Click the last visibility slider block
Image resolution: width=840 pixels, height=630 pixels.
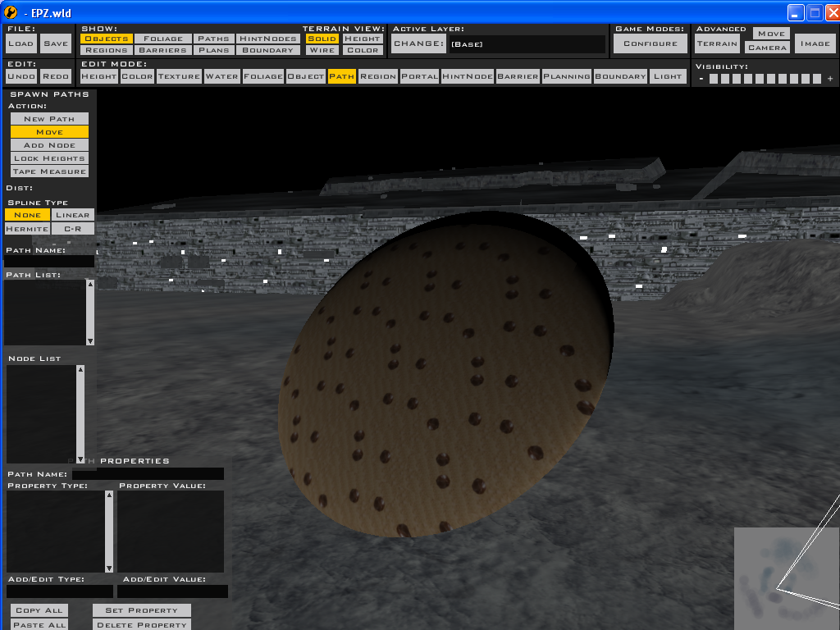tap(817, 79)
